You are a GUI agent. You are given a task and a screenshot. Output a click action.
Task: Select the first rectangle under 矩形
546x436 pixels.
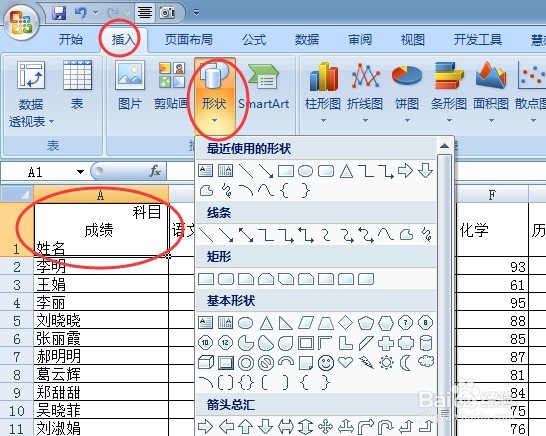coord(206,279)
